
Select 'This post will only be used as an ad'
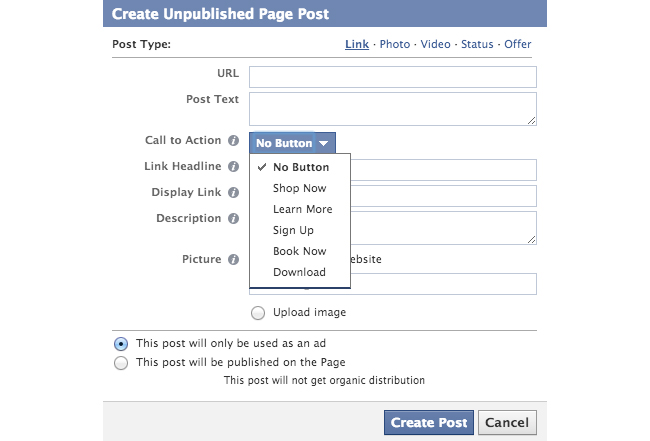coord(121,344)
